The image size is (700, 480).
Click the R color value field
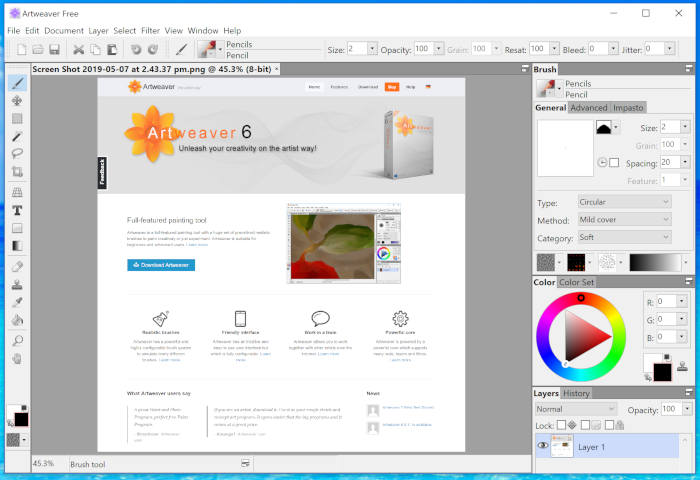tap(667, 301)
